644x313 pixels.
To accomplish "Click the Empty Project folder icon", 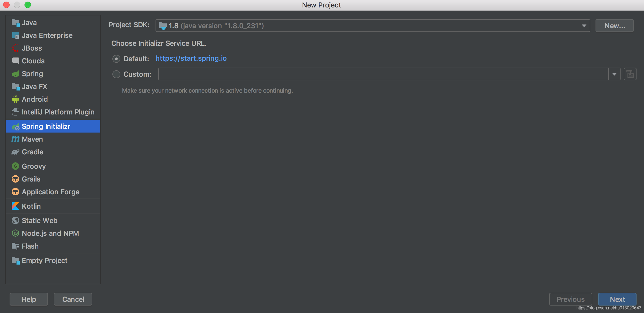I will point(15,261).
